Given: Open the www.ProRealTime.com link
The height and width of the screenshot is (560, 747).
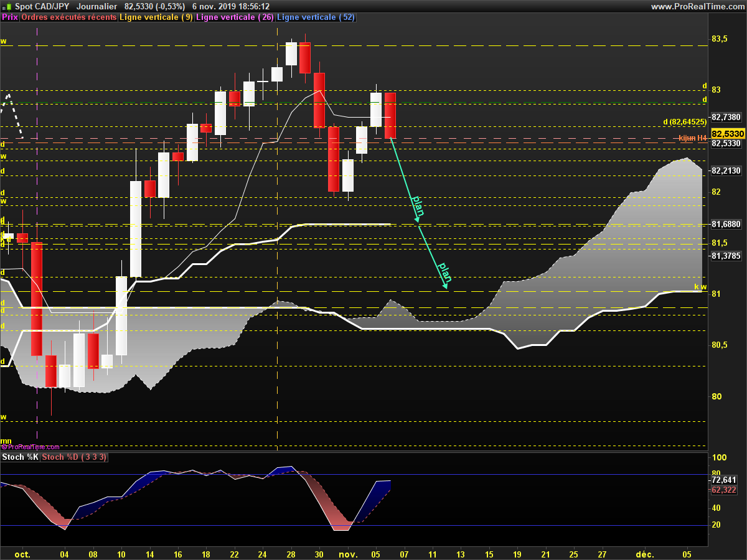Looking at the screenshot, I should point(697,6).
